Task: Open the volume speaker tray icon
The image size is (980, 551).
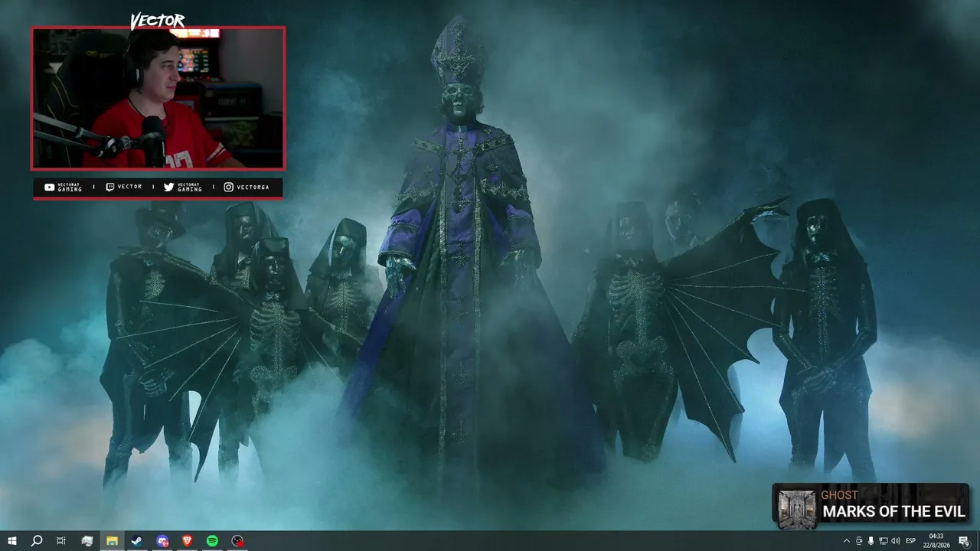Action: (x=896, y=541)
